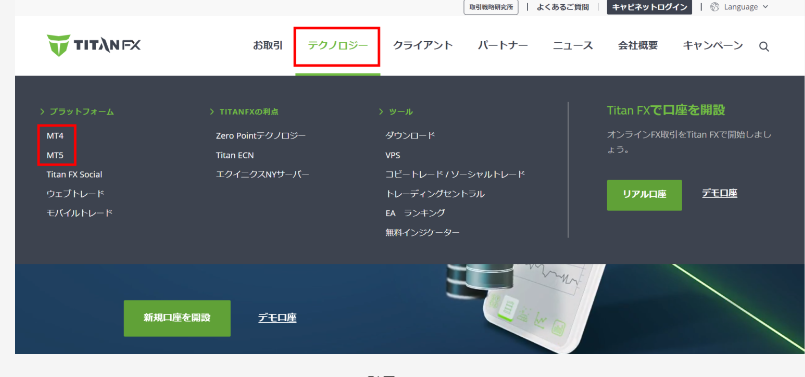Open the お取引 menu
Screen dimensions: 805x377
tap(267, 46)
